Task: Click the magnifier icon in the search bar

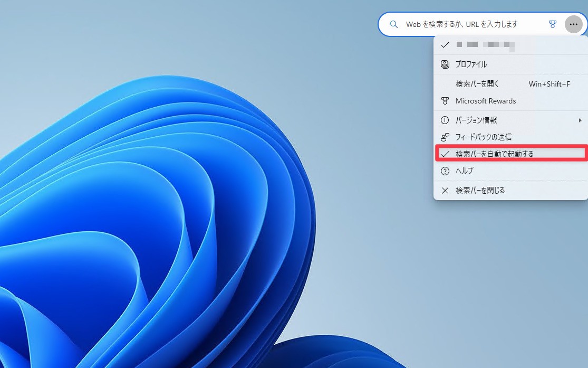Action: [x=393, y=24]
